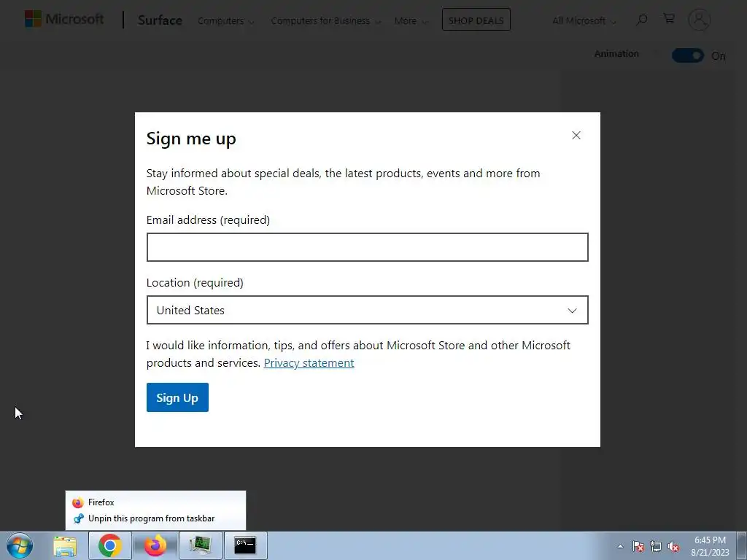Open the shopping cart icon

point(669,18)
